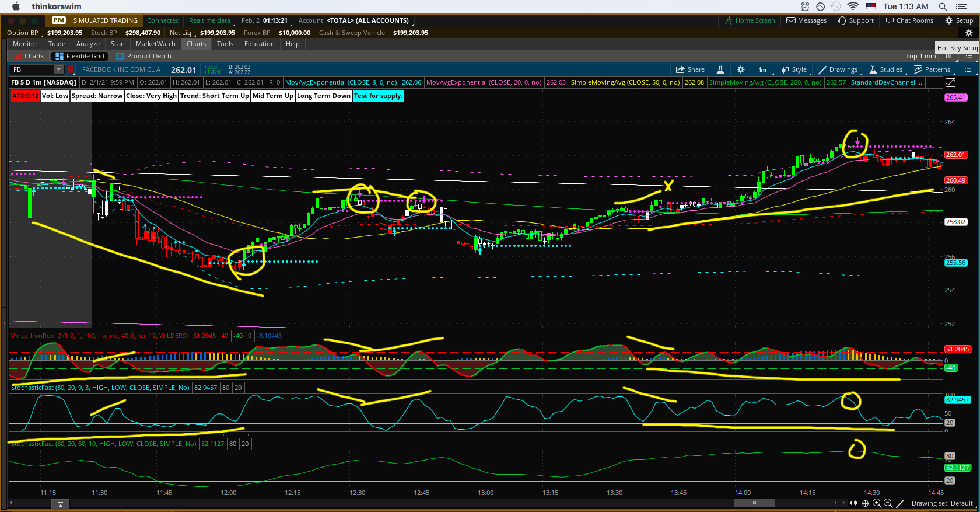Open the Drawing set Default selector
This screenshot has height=512, width=980.
942,503
